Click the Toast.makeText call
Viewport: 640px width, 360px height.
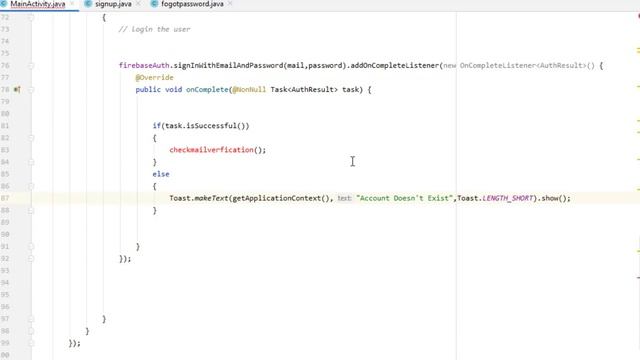(x=199, y=198)
